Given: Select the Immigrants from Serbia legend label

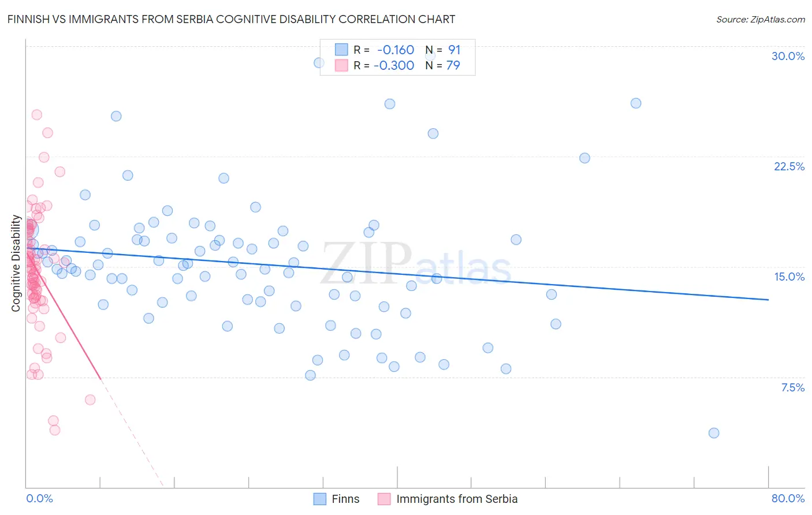Looking at the screenshot, I should 457,499.
